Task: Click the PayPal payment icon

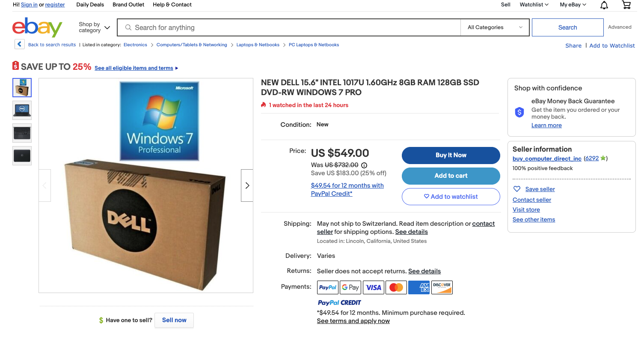Action: tap(328, 287)
